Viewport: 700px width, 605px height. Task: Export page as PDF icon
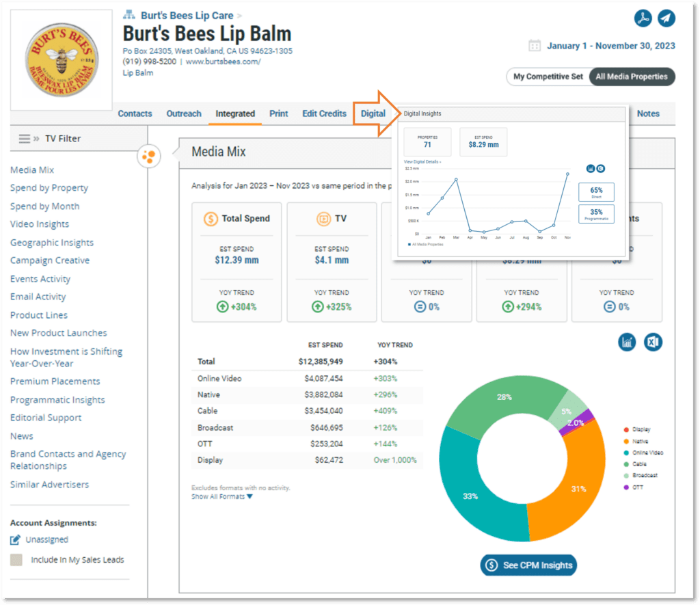point(643,18)
